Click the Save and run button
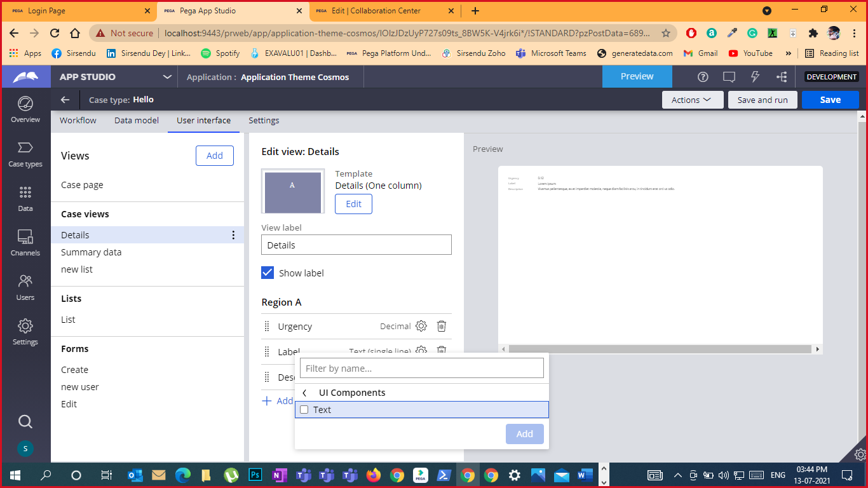This screenshot has width=868, height=488. pos(762,99)
